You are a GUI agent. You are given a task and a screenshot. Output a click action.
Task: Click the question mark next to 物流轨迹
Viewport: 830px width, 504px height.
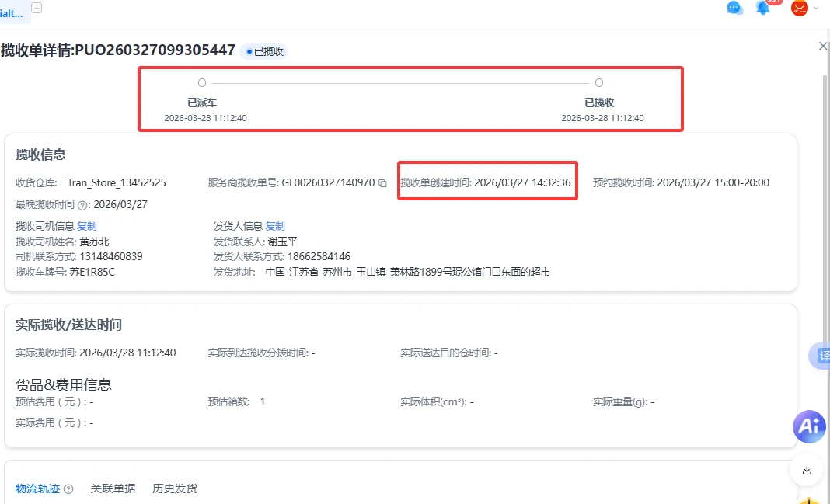coord(68,489)
